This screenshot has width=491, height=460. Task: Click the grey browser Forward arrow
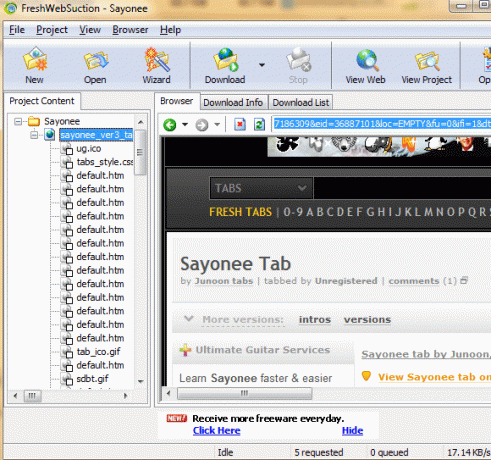pos(202,125)
